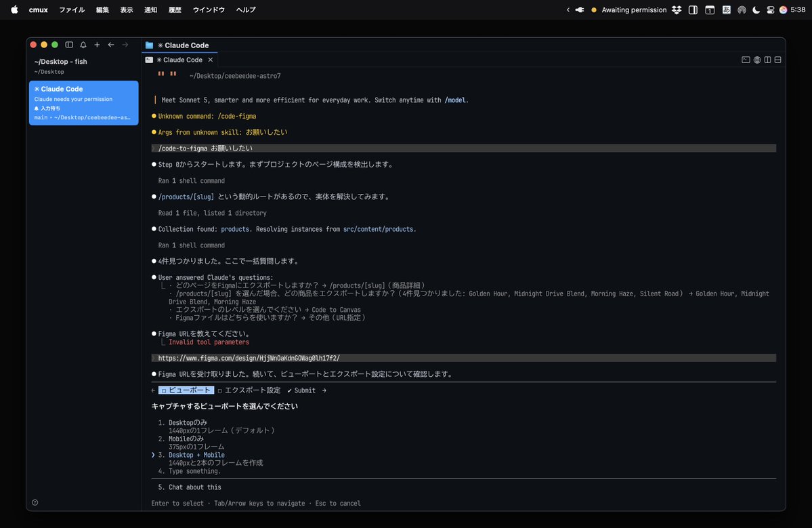Split the pane vertically into columns

point(767,60)
